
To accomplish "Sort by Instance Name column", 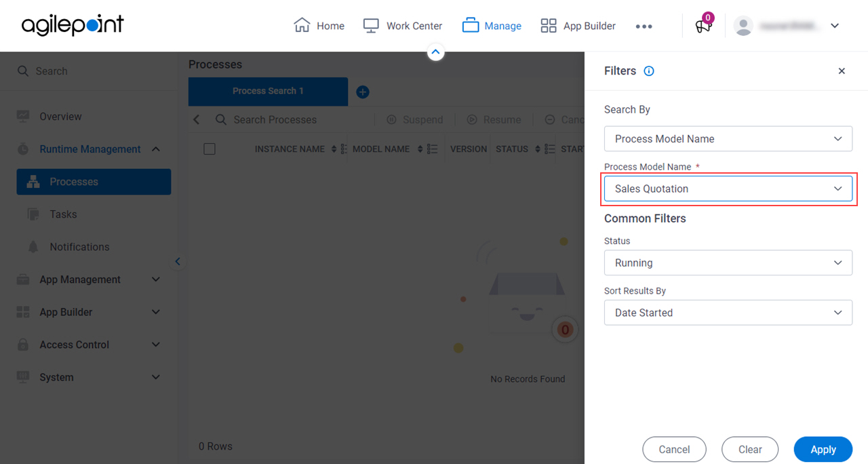I will point(333,149).
